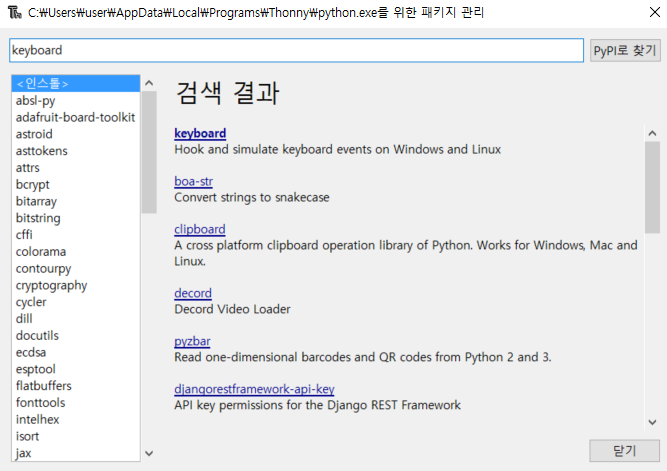Select esptool in the package list
The width and height of the screenshot is (667, 471).
coord(76,369)
